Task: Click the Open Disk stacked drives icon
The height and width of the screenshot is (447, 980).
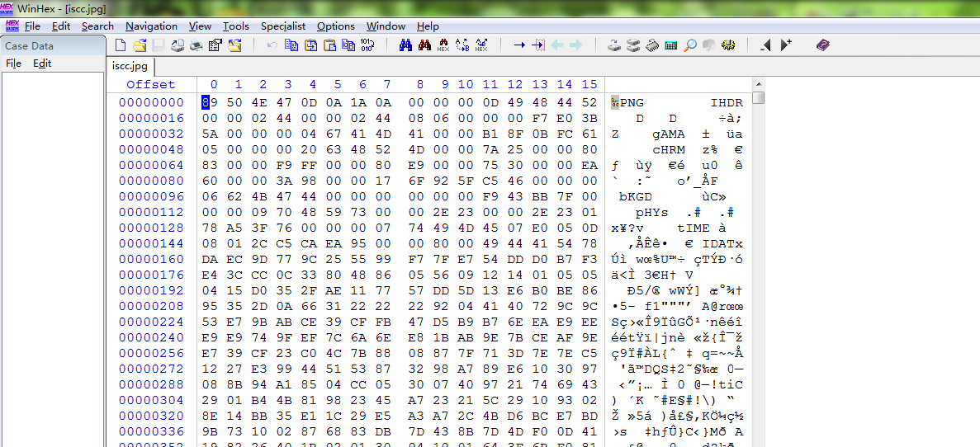Action: click(x=632, y=45)
